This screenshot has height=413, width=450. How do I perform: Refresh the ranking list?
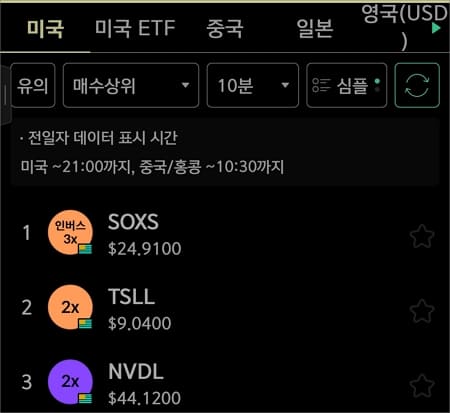pyautogui.click(x=417, y=85)
